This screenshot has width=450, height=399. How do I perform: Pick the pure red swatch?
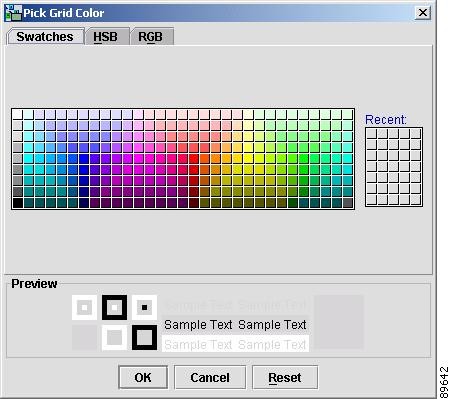pyautogui.click(x=194, y=158)
